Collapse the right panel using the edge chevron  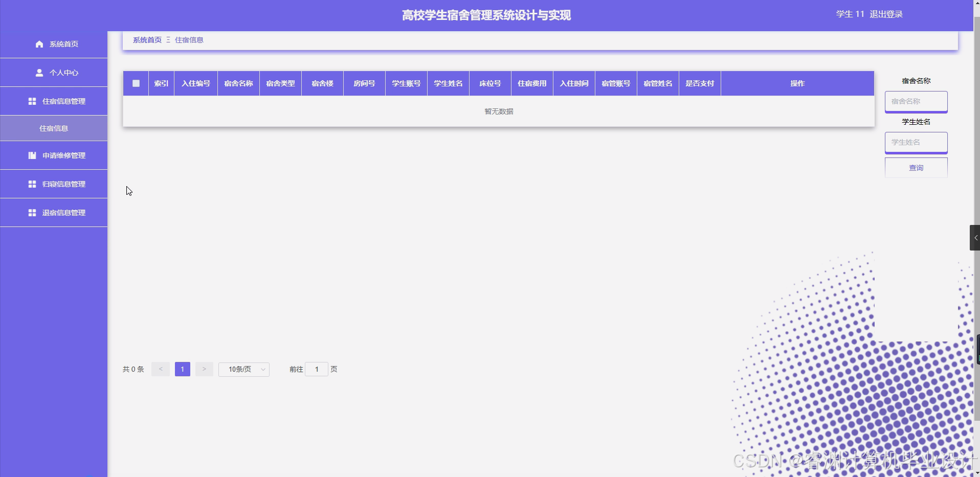tap(976, 237)
